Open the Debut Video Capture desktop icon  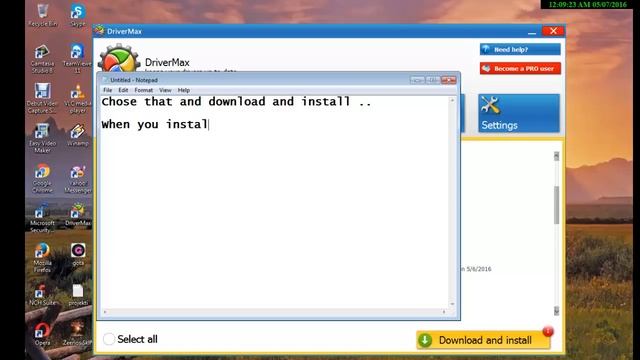[x=42, y=98]
